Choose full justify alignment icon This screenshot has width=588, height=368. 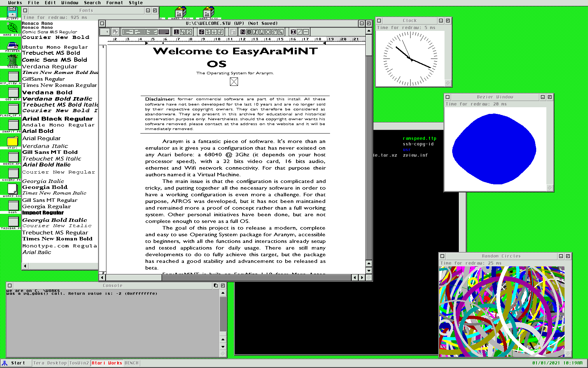coord(163,32)
